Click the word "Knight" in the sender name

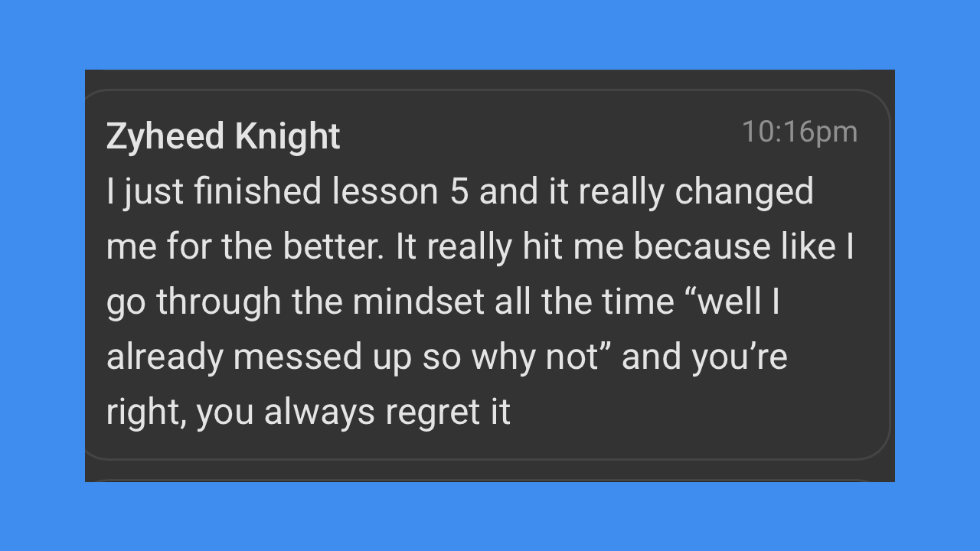(x=288, y=137)
